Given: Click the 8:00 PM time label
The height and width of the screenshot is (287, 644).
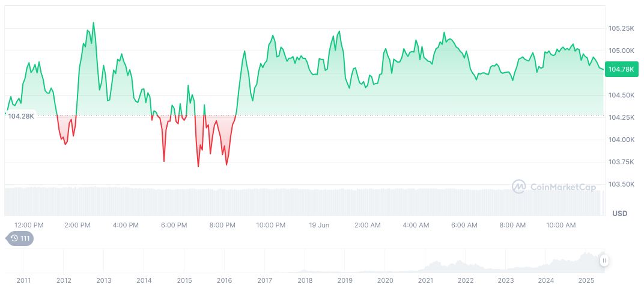Looking at the screenshot, I should pos(222,225).
